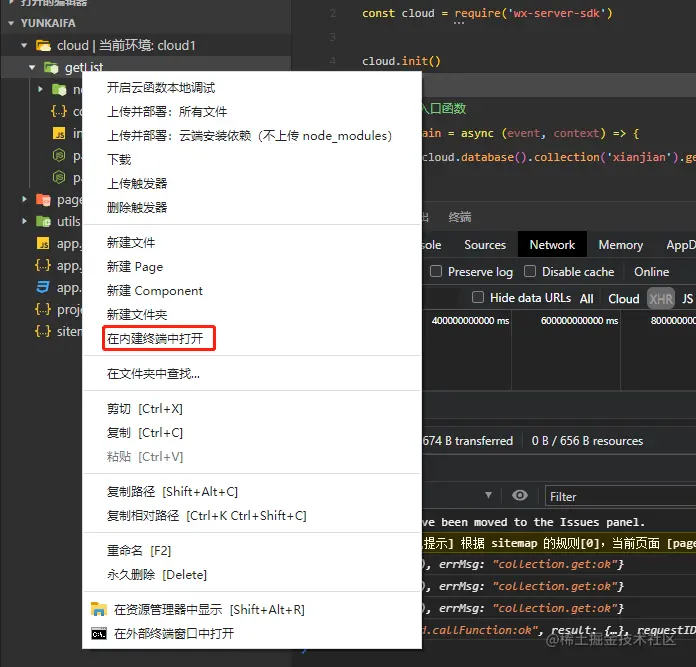Open the console context dropdown arrow
The width and height of the screenshot is (696, 667).
pos(488,495)
